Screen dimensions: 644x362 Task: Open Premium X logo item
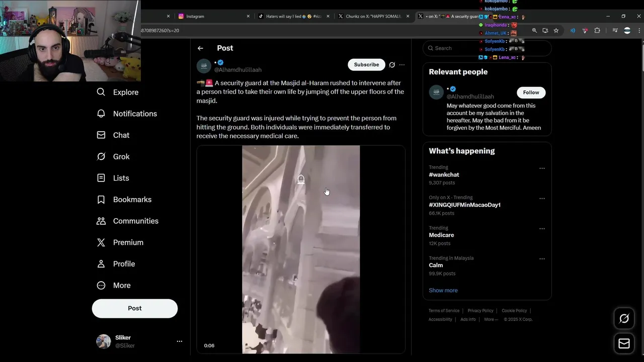[120, 242]
